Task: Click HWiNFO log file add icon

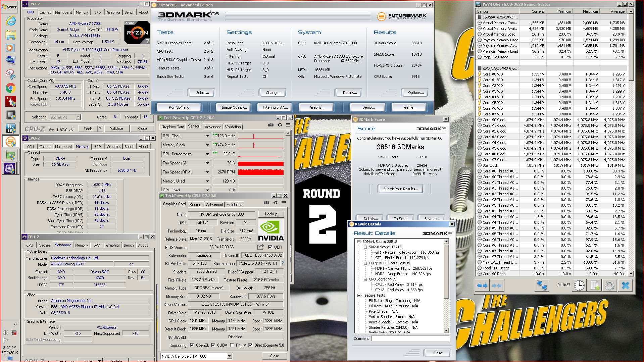Action: (x=595, y=286)
